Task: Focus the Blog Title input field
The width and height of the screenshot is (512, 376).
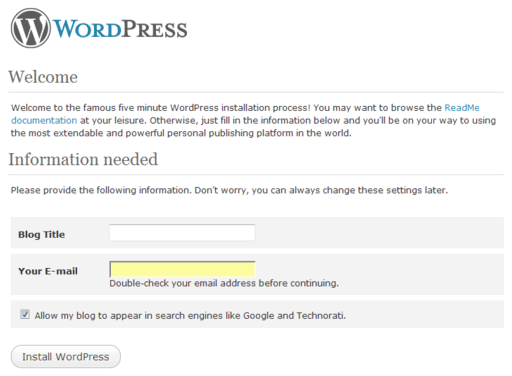Action: [182, 233]
